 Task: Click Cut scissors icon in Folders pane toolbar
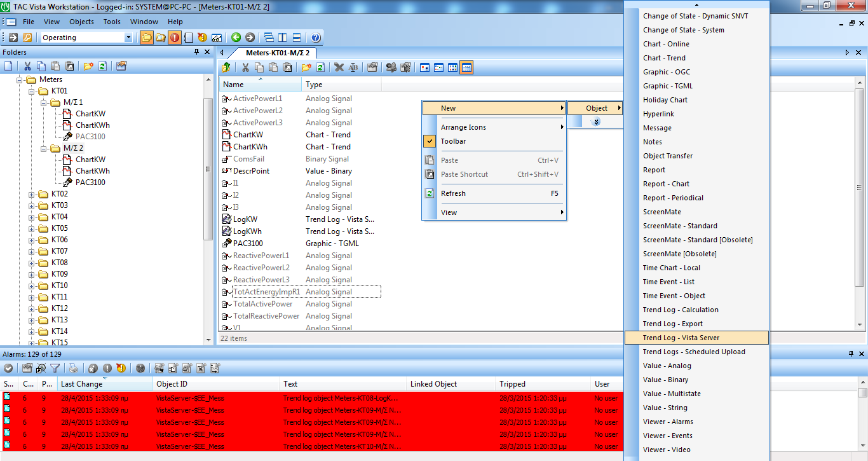coord(27,65)
